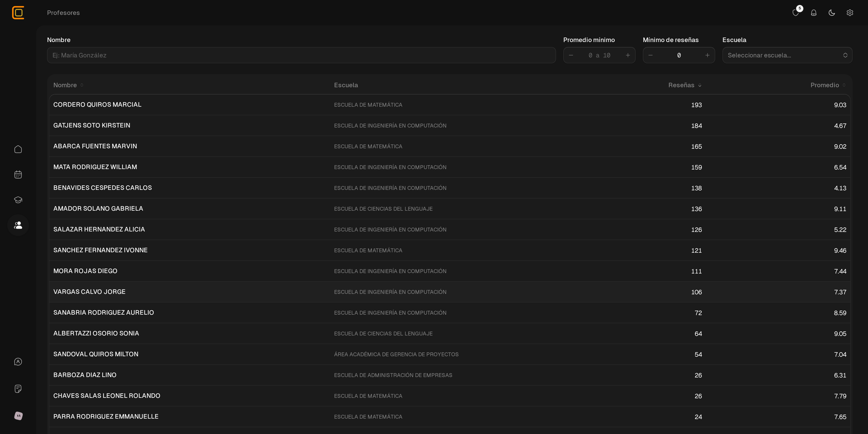This screenshot has width=868, height=434.
Task: Open MORA ROJAS DIEGO row
Action: (450, 271)
